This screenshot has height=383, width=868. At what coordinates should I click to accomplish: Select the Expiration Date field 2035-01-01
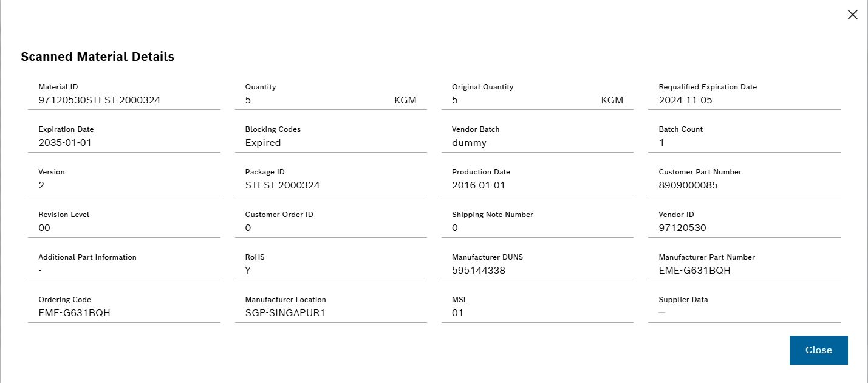pos(124,137)
